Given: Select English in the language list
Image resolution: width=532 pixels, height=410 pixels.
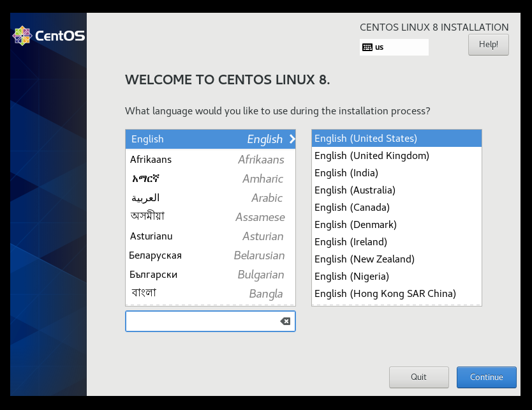Looking at the screenshot, I should pyautogui.click(x=211, y=139).
